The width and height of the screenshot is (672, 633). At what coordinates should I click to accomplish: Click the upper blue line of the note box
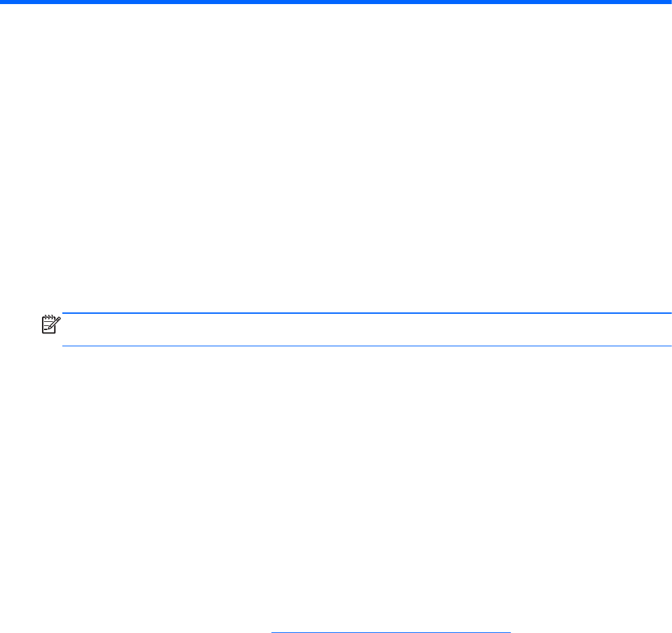(367, 313)
